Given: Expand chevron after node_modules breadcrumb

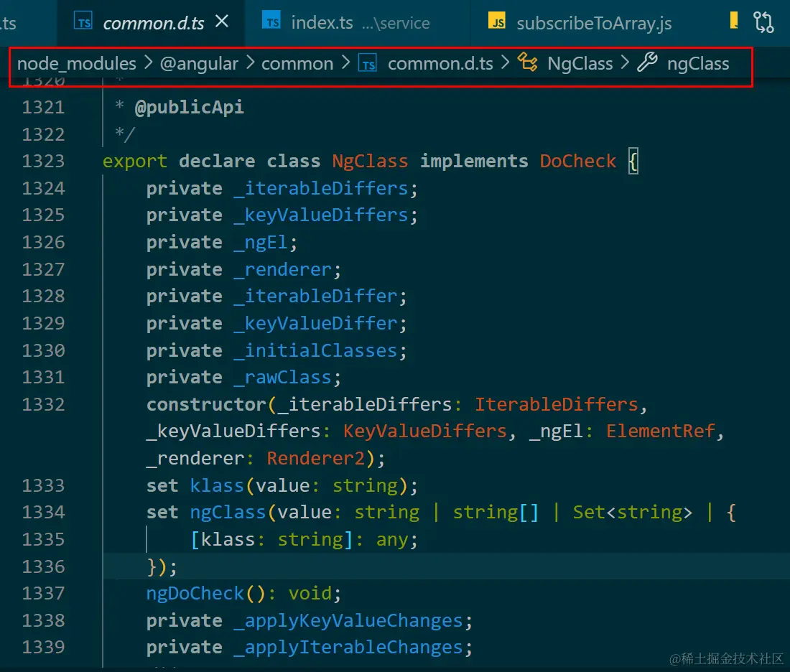Looking at the screenshot, I should 148,63.
